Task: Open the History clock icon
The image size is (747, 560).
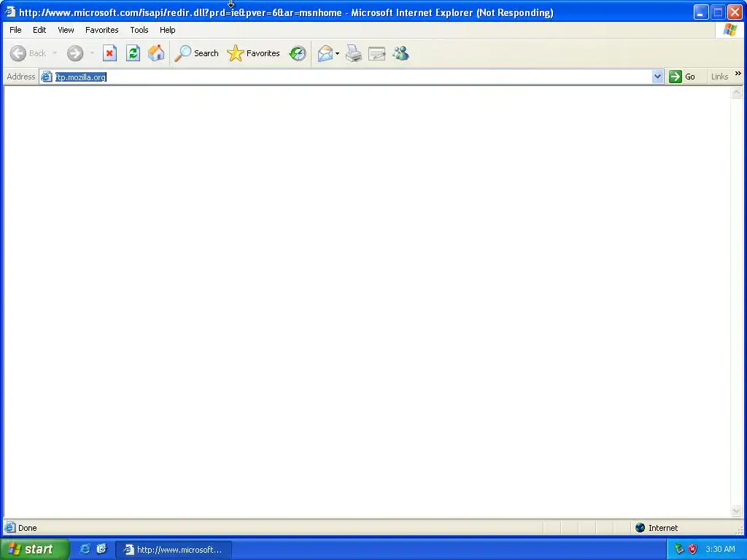Action: coord(298,53)
